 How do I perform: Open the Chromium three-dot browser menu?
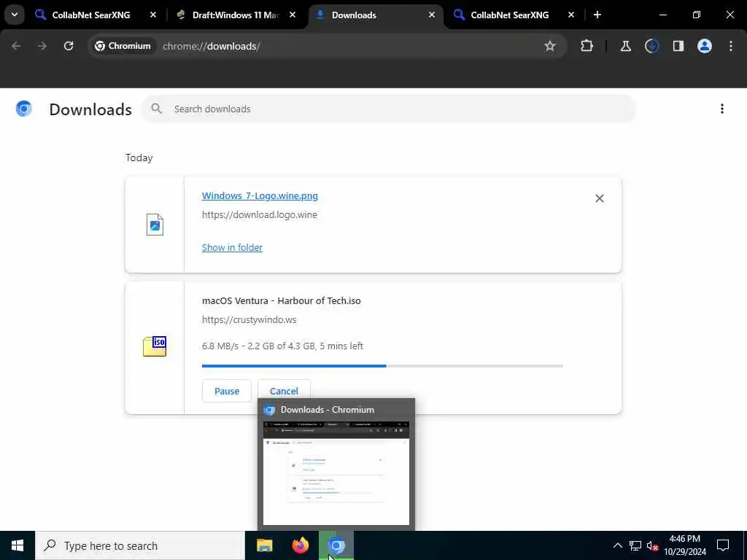[731, 46]
